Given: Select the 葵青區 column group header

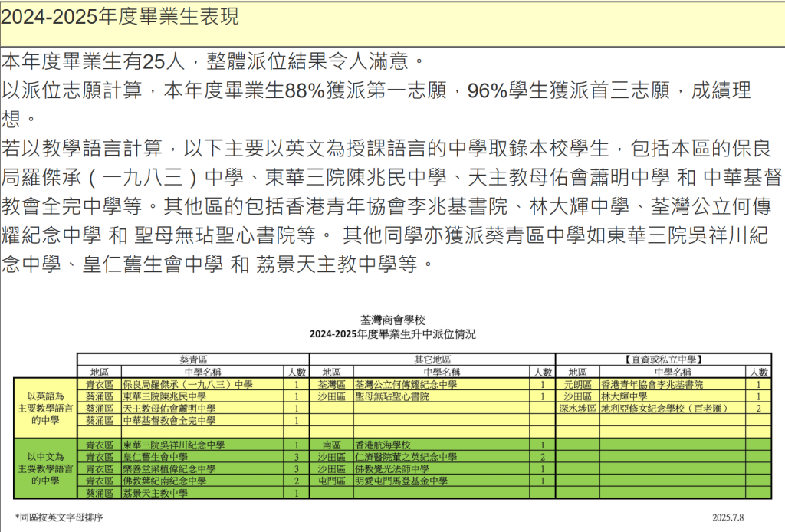Looking at the screenshot, I should pyautogui.click(x=193, y=359).
